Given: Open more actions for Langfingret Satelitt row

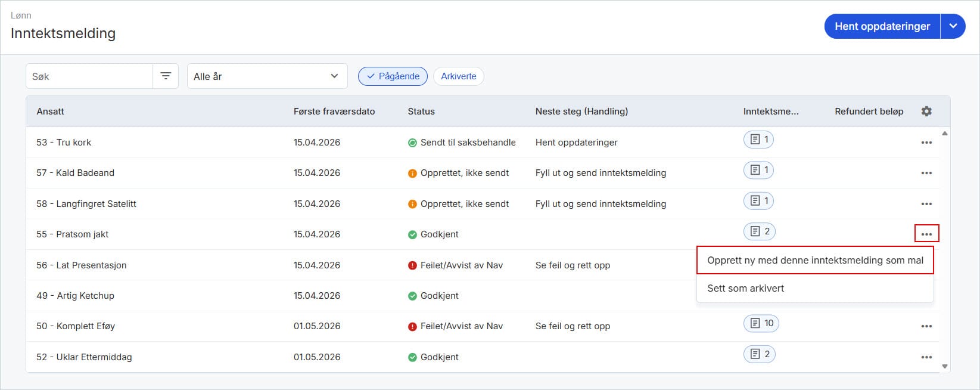Looking at the screenshot, I should [926, 204].
